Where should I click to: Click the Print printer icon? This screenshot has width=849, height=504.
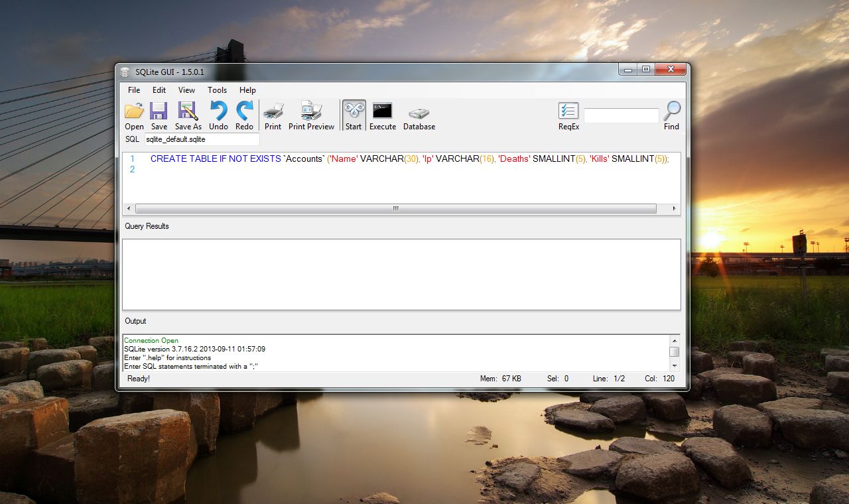(x=273, y=111)
